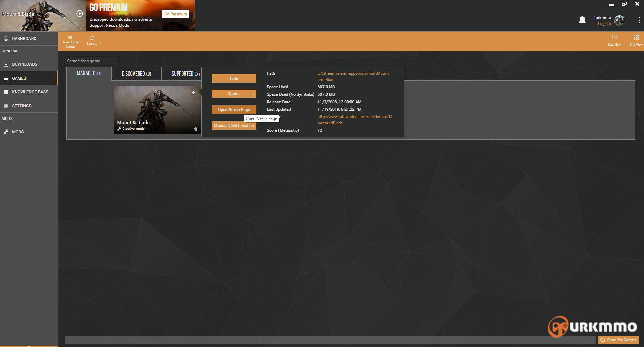Viewport: 644px width, 347px height.
Task: Select Games in the sidebar
Action: tap(29, 78)
